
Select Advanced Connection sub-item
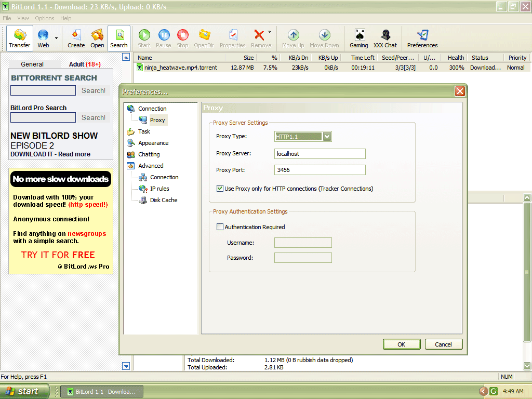coord(164,177)
